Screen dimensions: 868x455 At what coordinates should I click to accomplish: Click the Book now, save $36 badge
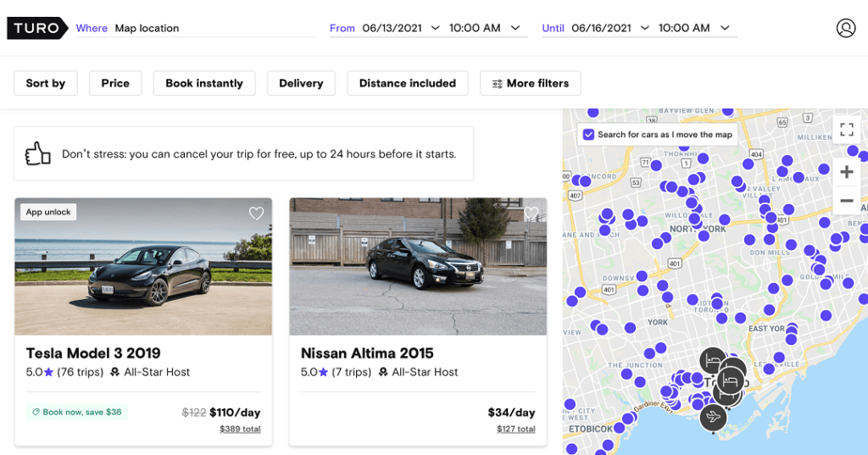coord(76,412)
